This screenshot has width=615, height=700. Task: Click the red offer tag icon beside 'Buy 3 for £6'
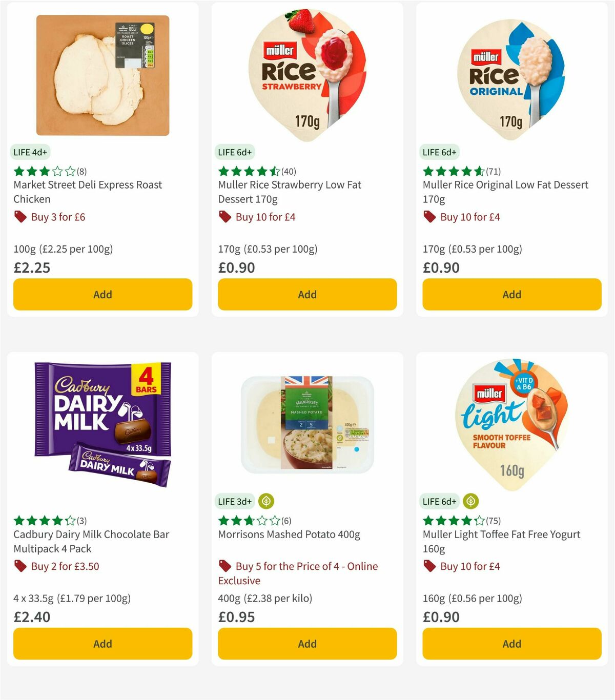tap(20, 217)
